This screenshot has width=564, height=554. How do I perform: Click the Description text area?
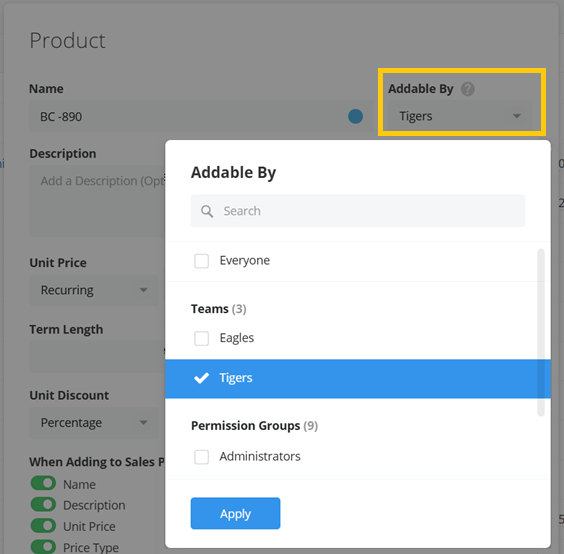97,201
